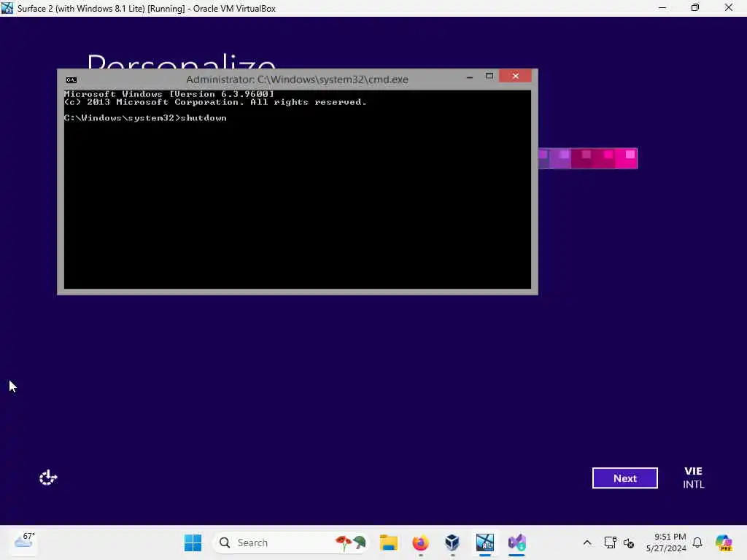The height and width of the screenshot is (560, 747).
Task: Open the weather widget showing 67°
Action: (24, 542)
